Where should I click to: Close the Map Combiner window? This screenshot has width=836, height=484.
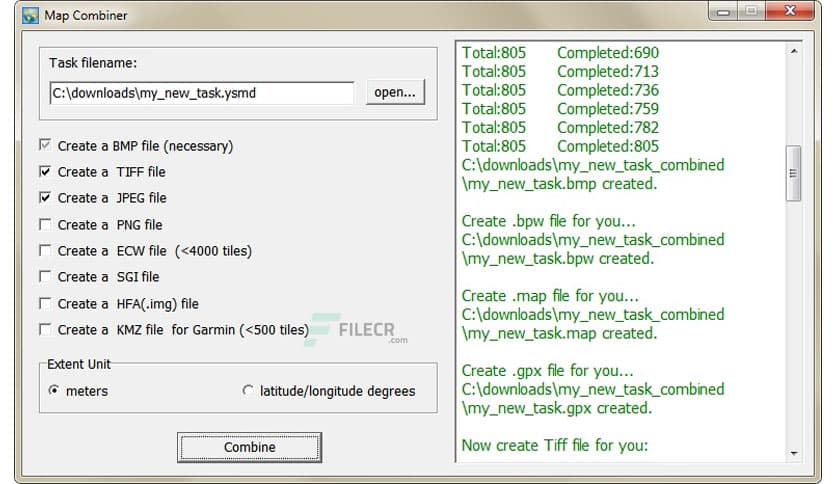[x=790, y=12]
